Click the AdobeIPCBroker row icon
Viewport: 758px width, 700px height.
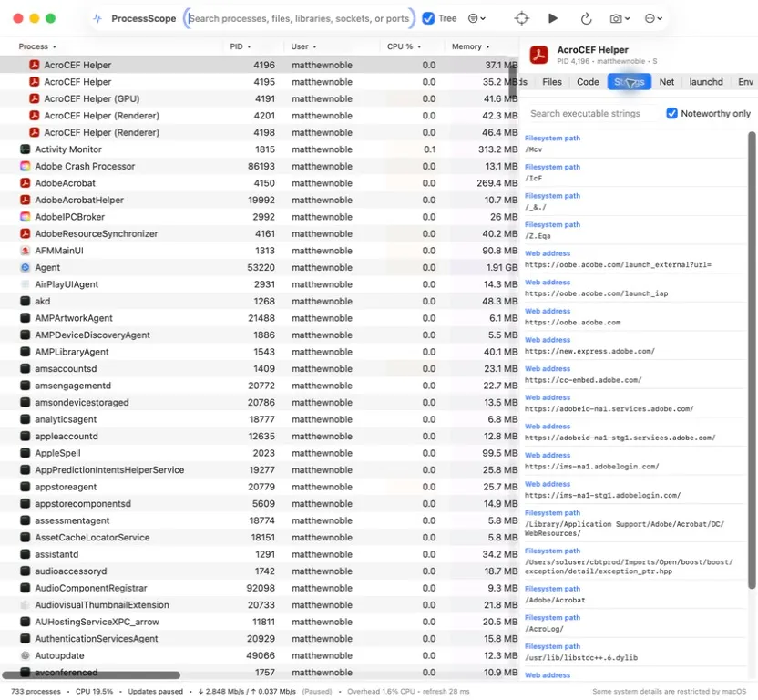[26, 217]
